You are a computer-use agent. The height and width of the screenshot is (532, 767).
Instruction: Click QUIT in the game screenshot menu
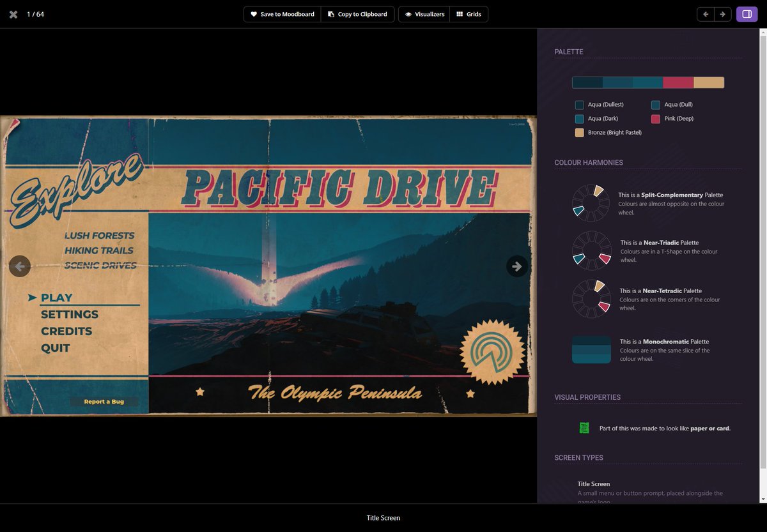[x=56, y=348]
